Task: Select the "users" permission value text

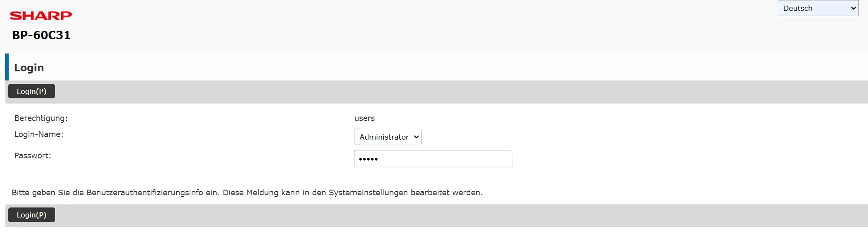Action: point(364,118)
